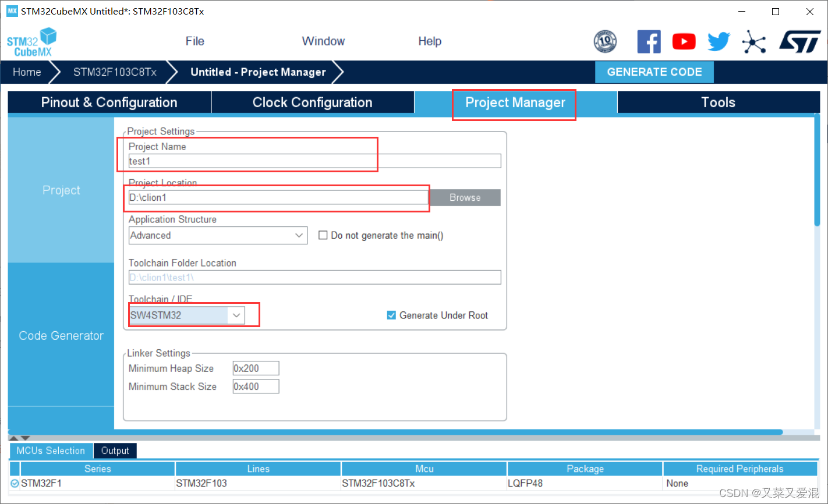
Task: Sort by the Package column header
Action: click(x=585, y=469)
